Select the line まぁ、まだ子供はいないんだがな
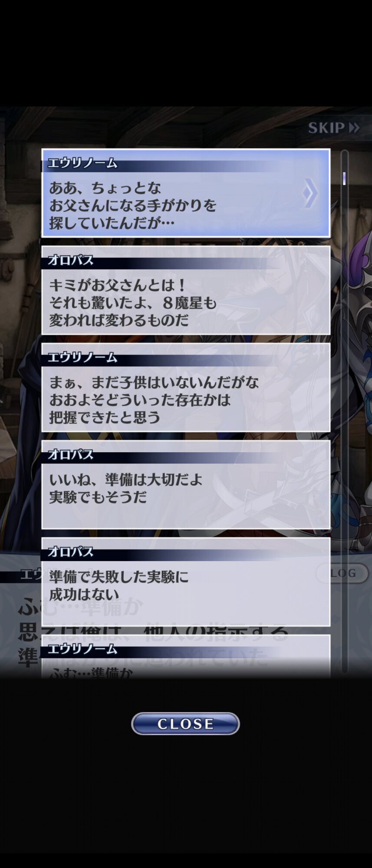The width and height of the screenshot is (372, 868). point(186,388)
